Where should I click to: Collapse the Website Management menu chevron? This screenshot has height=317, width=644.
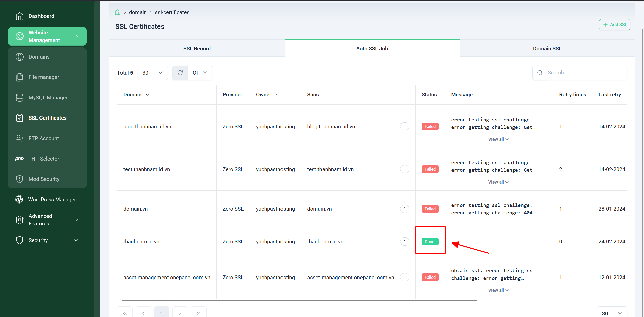pos(76,36)
